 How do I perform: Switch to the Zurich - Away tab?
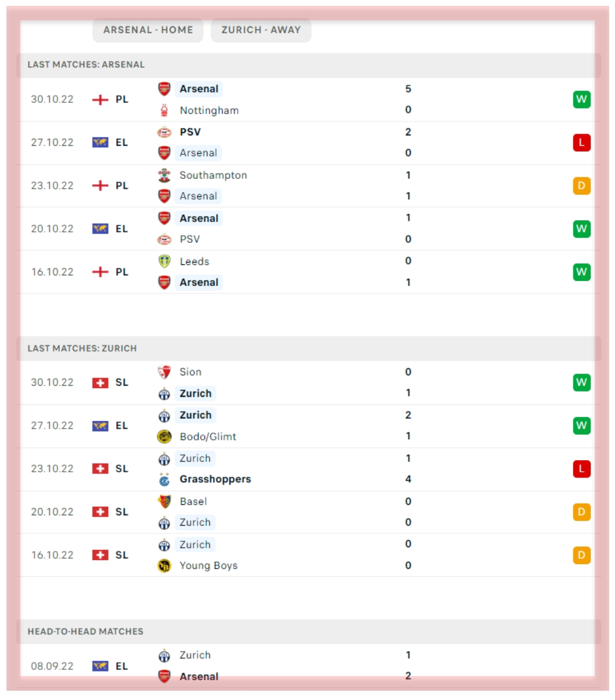pyautogui.click(x=261, y=30)
